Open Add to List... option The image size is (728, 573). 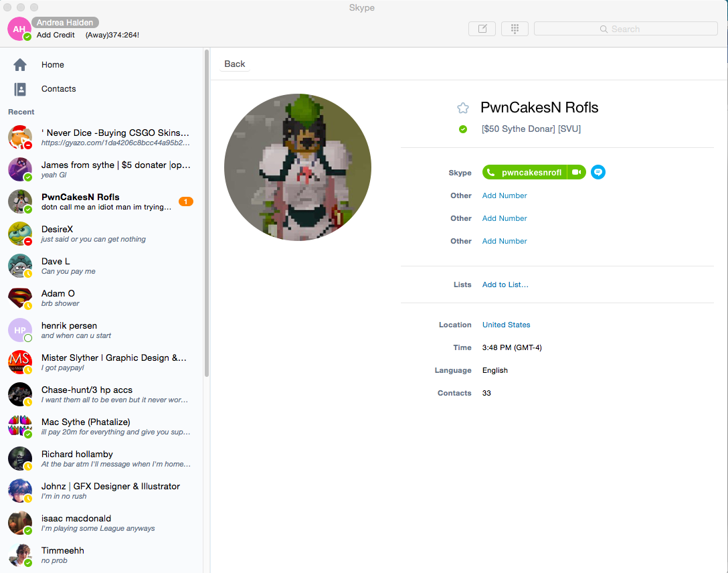click(505, 284)
